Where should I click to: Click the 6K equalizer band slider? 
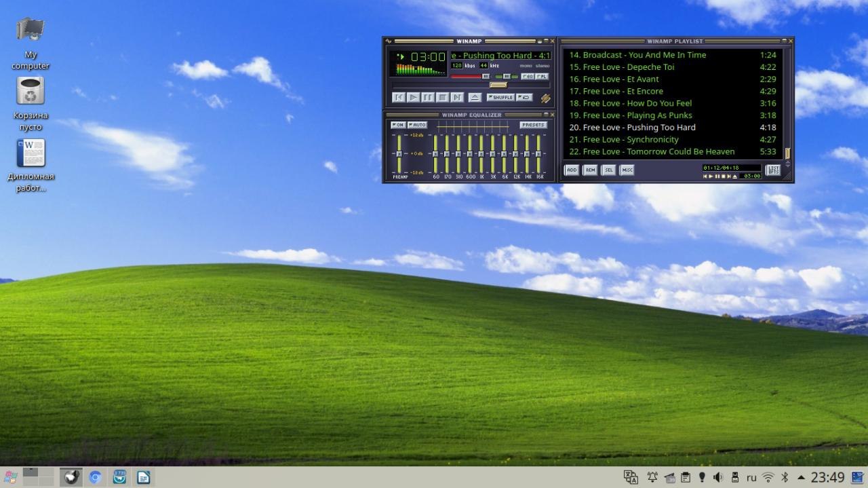(x=504, y=153)
